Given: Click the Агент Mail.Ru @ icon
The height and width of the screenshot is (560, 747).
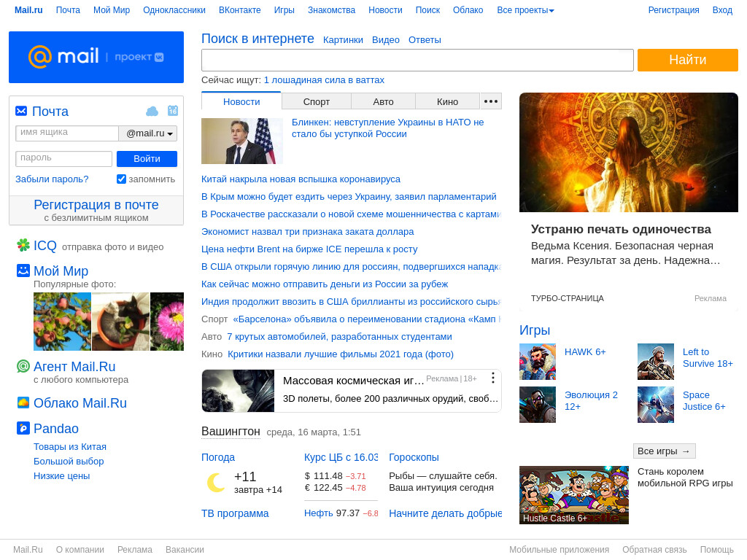Looking at the screenshot, I should (x=23, y=366).
